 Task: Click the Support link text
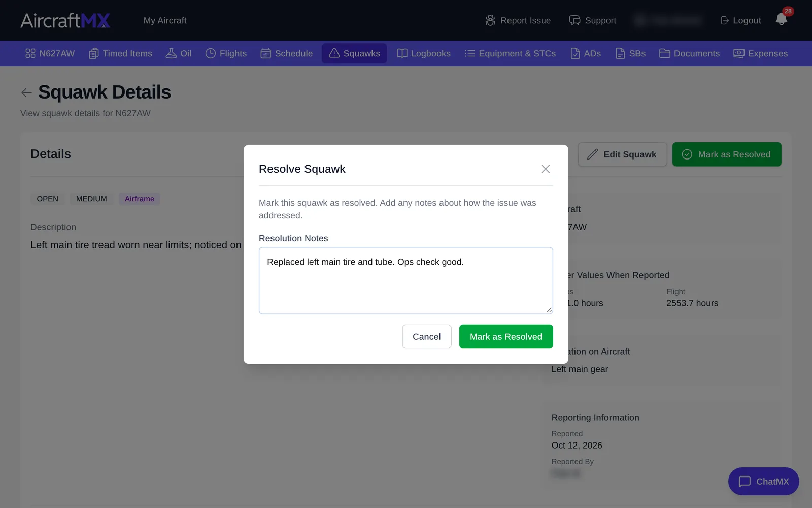(600, 20)
